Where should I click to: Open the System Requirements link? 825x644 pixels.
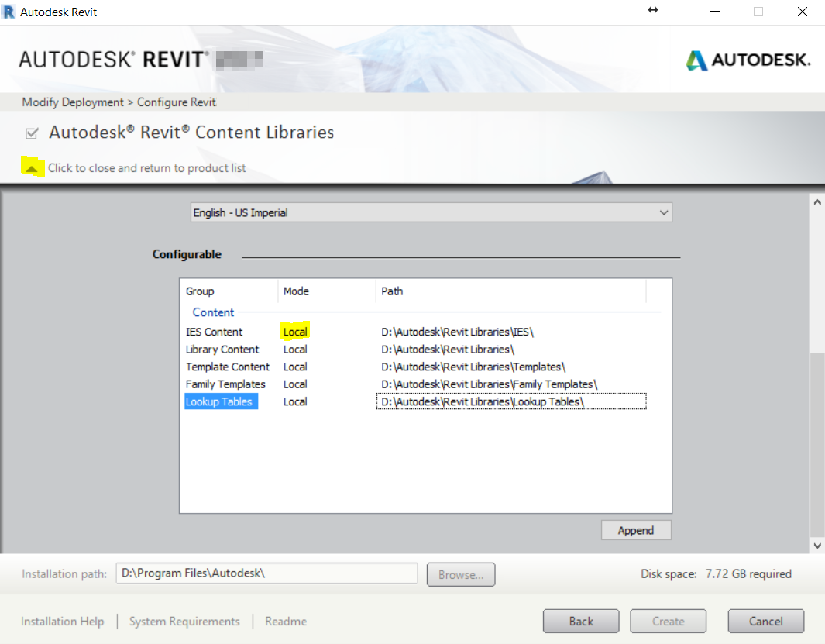(184, 622)
